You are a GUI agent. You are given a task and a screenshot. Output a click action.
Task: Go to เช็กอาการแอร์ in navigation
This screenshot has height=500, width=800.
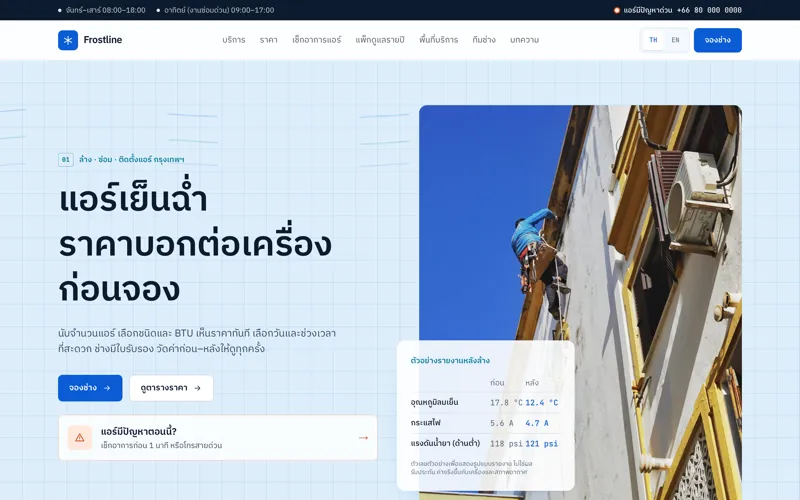pos(316,40)
